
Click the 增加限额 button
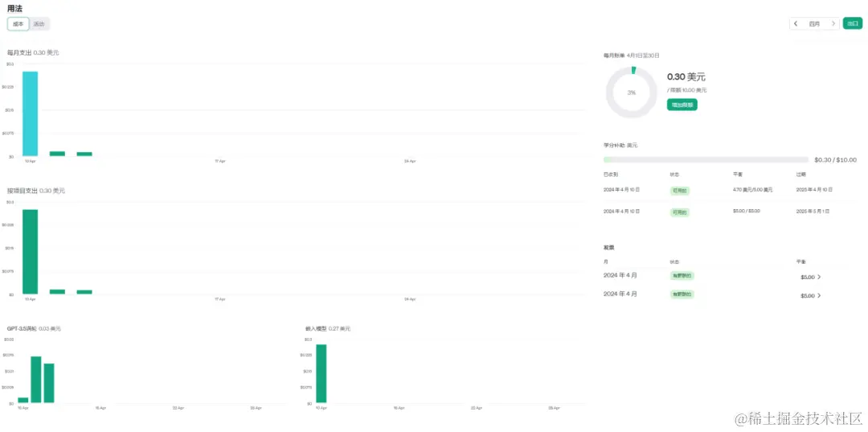(x=682, y=105)
